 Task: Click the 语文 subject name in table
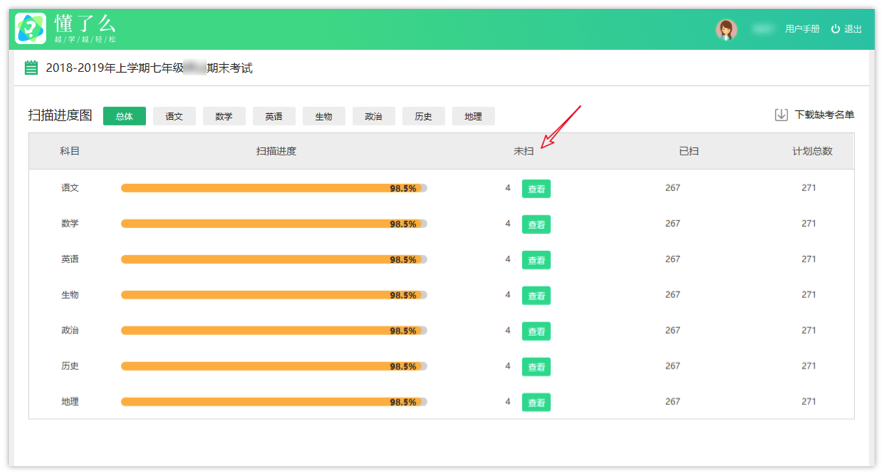(x=70, y=188)
